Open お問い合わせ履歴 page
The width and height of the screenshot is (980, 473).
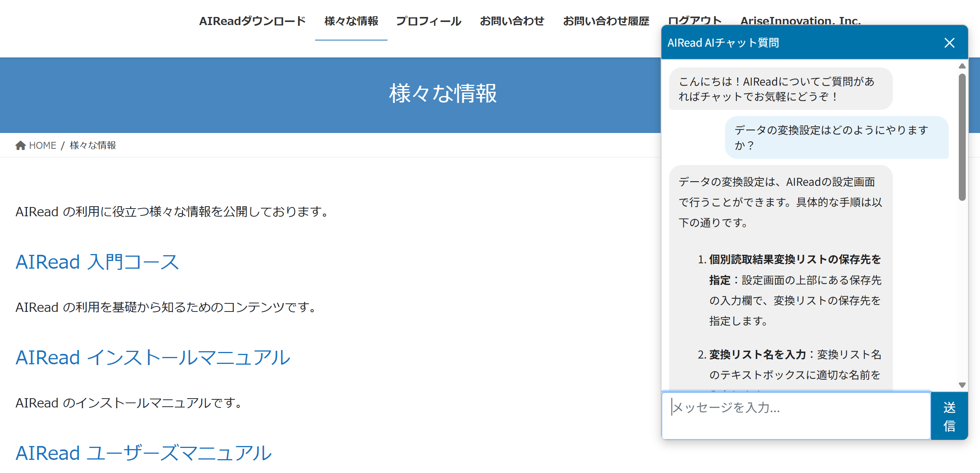(606, 21)
